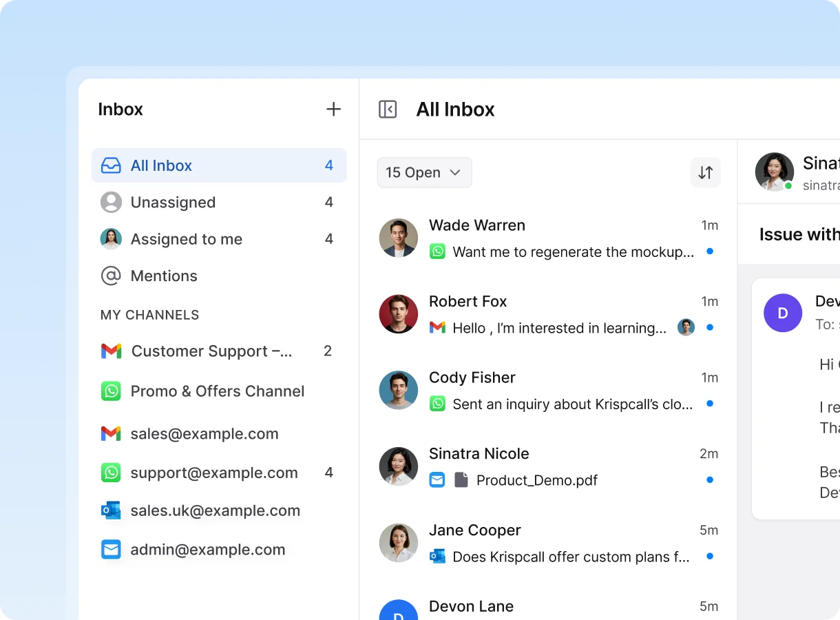
Task: Click the Inbox sidebar heading
Action: pyautogui.click(x=120, y=109)
